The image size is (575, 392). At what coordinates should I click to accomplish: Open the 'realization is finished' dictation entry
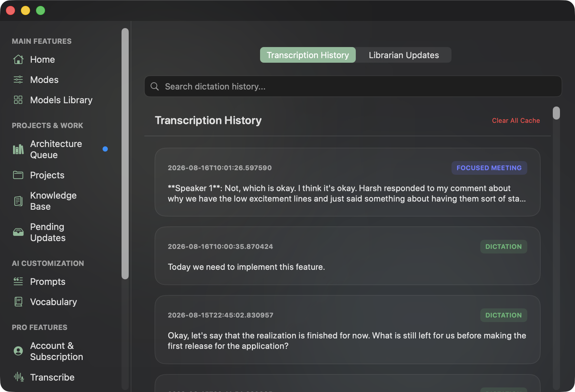(347, 330)
